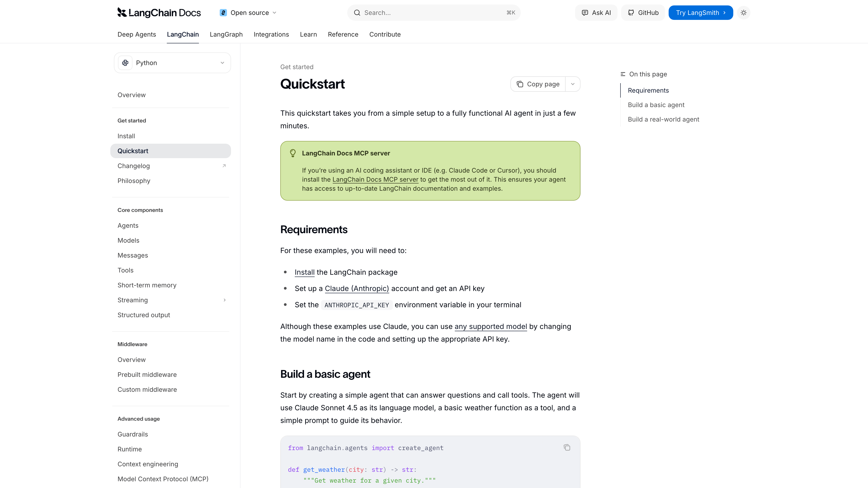
Task: Copy the code snippet using the copy icon
Action: [x=567, y=448]
